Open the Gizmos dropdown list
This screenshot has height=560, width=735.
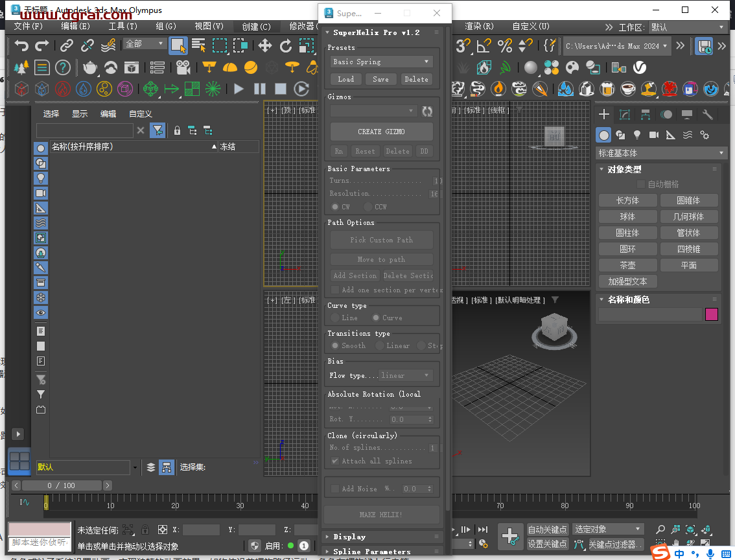(x=373, y=111)
